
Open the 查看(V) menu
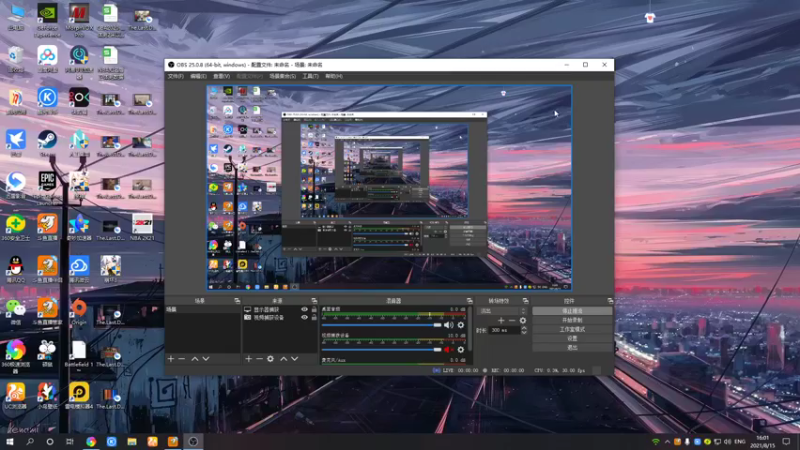tap(221, 76)
